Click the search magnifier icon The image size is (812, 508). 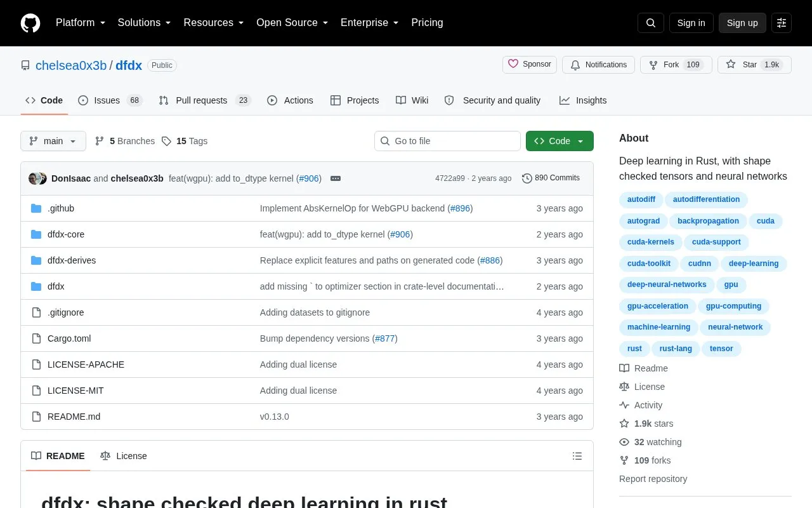coord(651,23)
